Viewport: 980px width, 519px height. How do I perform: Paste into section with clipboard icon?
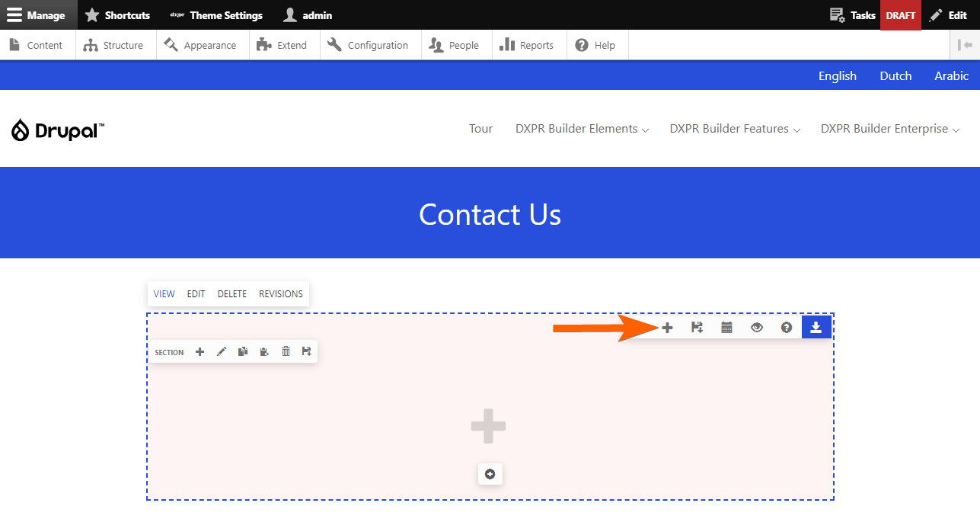[x=264, y=351]
